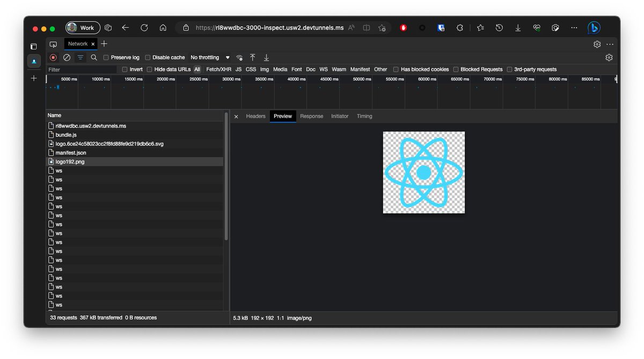Switch to the Headers tab
The height and width of the screenshot is (359, 644).
click(x=255, y=116)
